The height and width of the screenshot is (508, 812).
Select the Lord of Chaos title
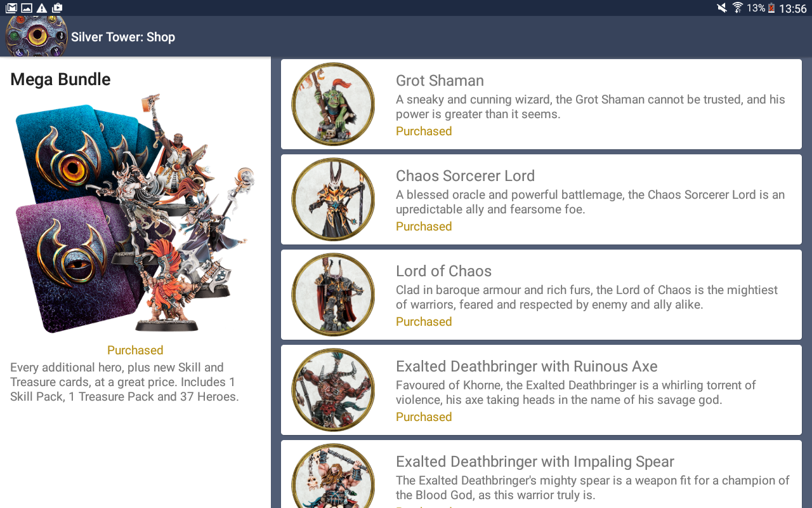443,271
